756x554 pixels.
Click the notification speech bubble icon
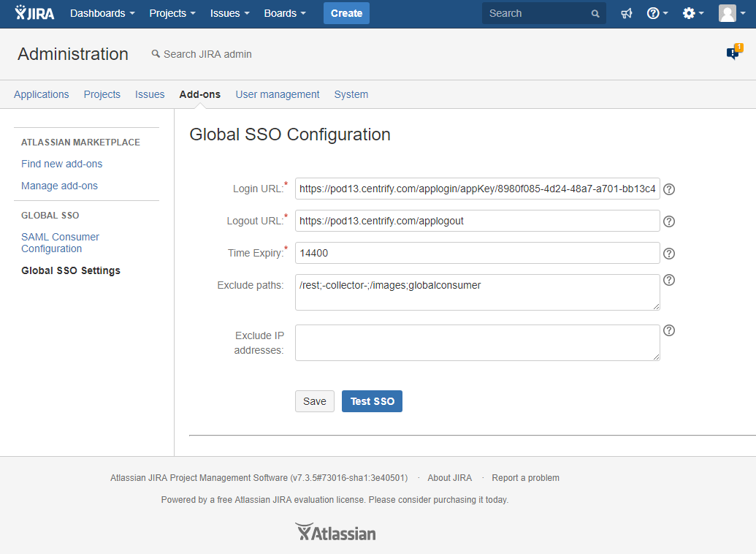point(733,53)
